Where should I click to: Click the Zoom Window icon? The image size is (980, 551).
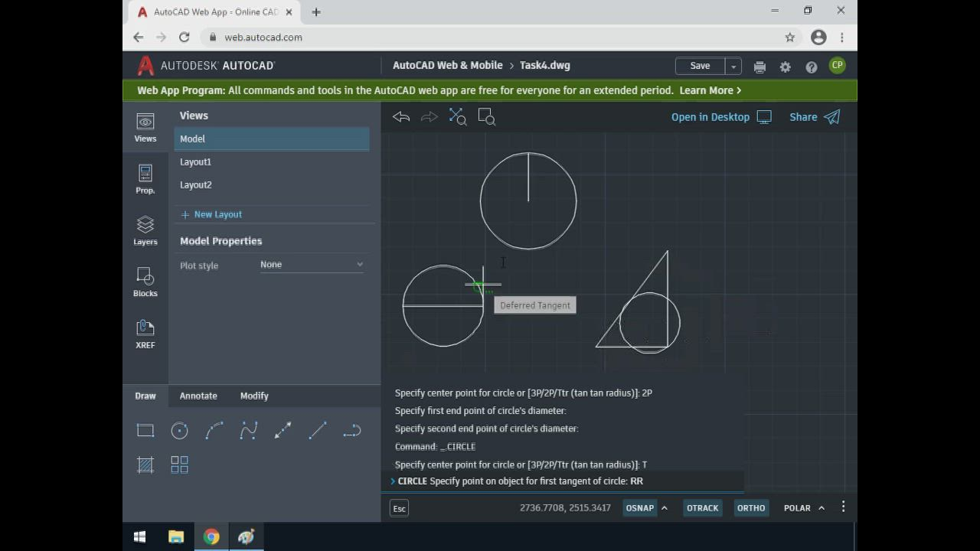(x=487, y=117)
